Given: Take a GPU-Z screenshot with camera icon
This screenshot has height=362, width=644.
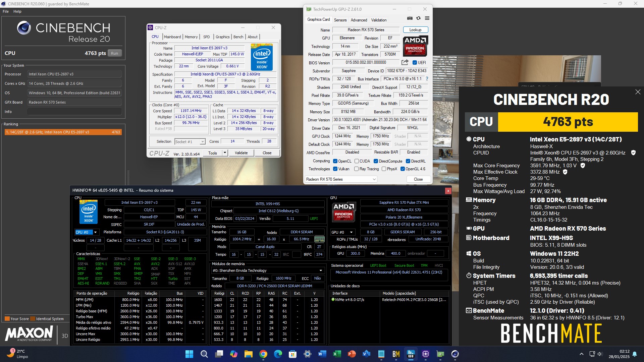Looking at the screenshot, I should [410, 18].
